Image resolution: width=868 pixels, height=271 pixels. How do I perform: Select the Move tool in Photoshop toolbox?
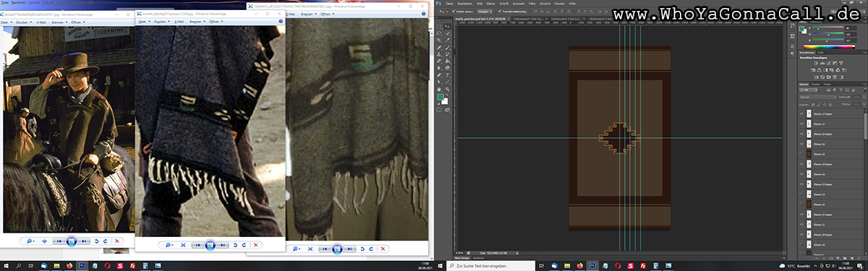(x=447, y=26)
